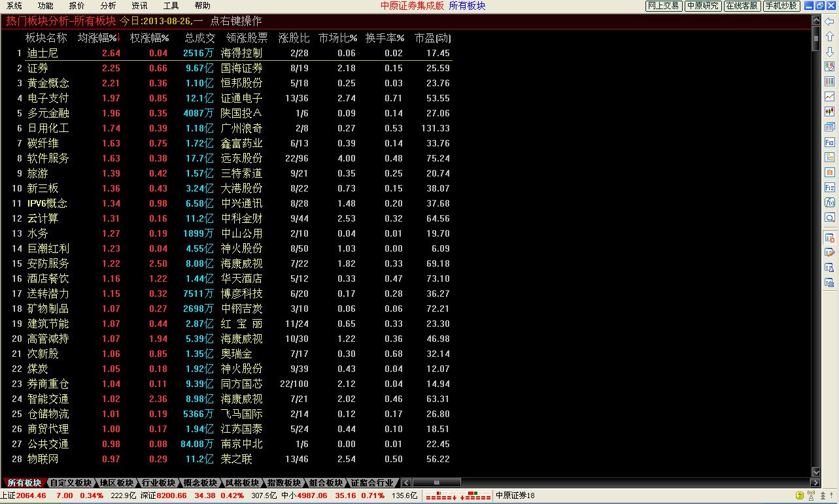Select the 黄金概念 sector row
Screen dimensions: 839x504
pyautogui.click(x=226, y=83)
